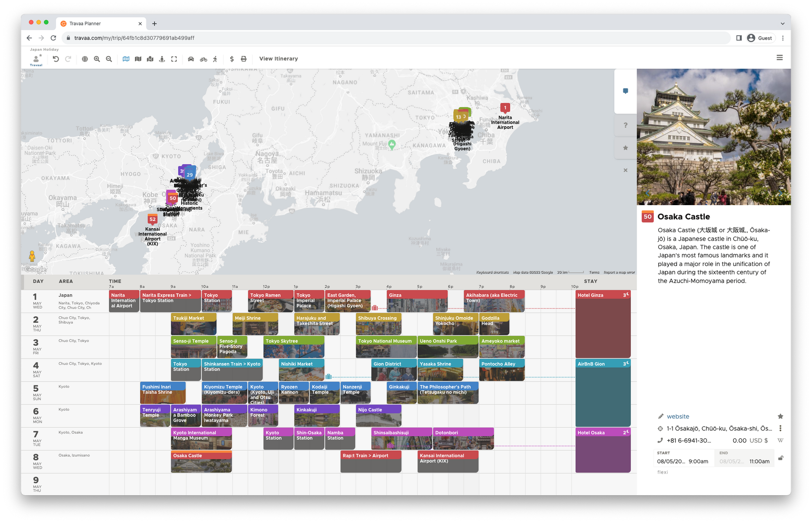
Task: Favorite Osaka Castle with the star icon
Action: (780, 416)
